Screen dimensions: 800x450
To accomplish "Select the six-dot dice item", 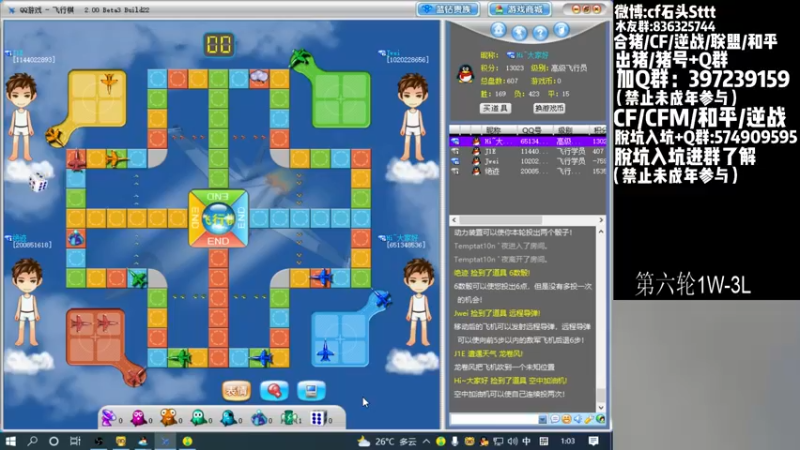I will 318,418.
